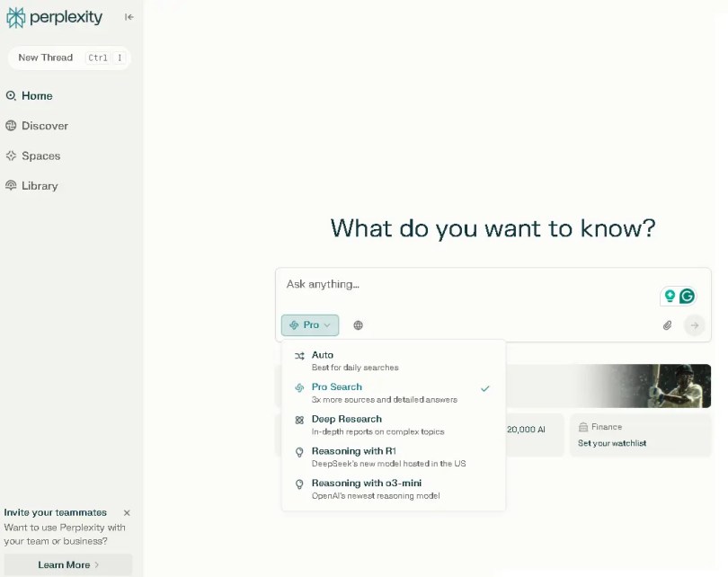Click the Pro Search swirl icon
This screenshot has width=728, height=577.
(x=299, y=387)
